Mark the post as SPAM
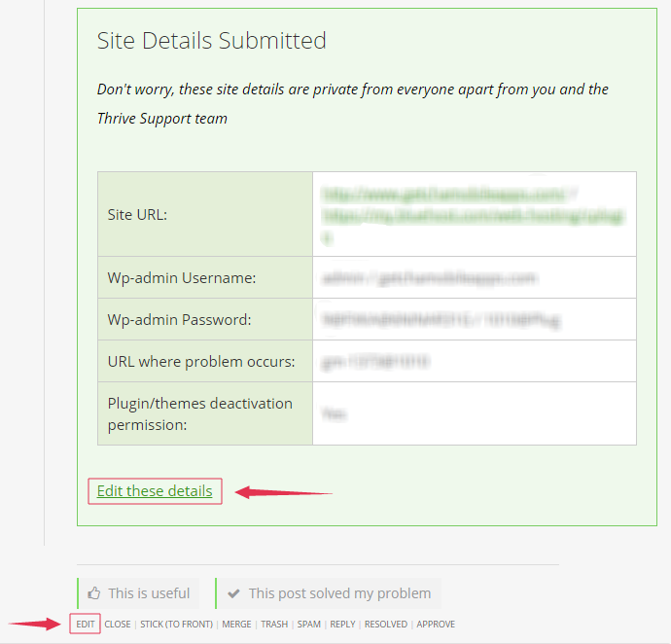This screenshot has width=671, height=644. point(309,624)
